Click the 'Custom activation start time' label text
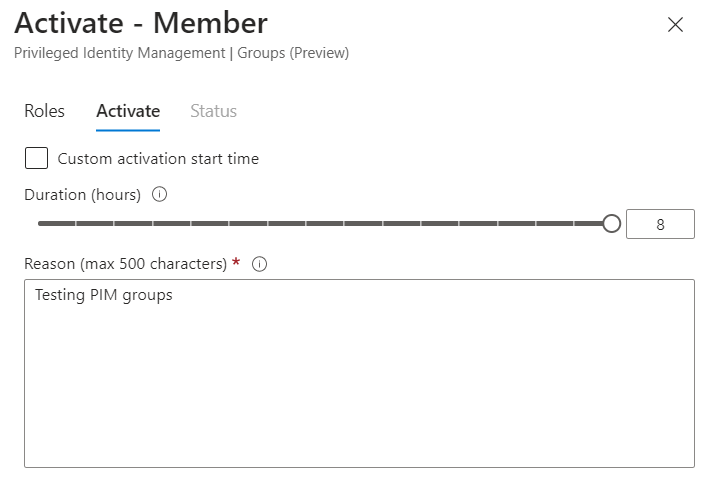 (158, 159)
